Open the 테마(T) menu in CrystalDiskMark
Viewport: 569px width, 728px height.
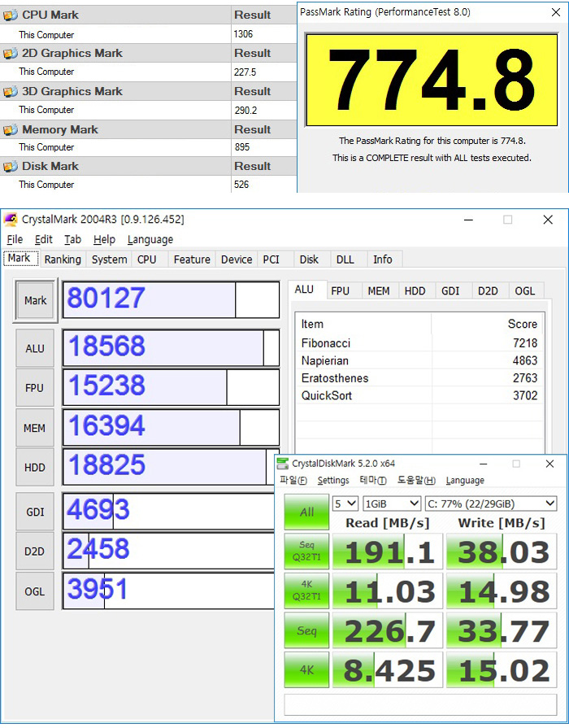click(372, 481)
